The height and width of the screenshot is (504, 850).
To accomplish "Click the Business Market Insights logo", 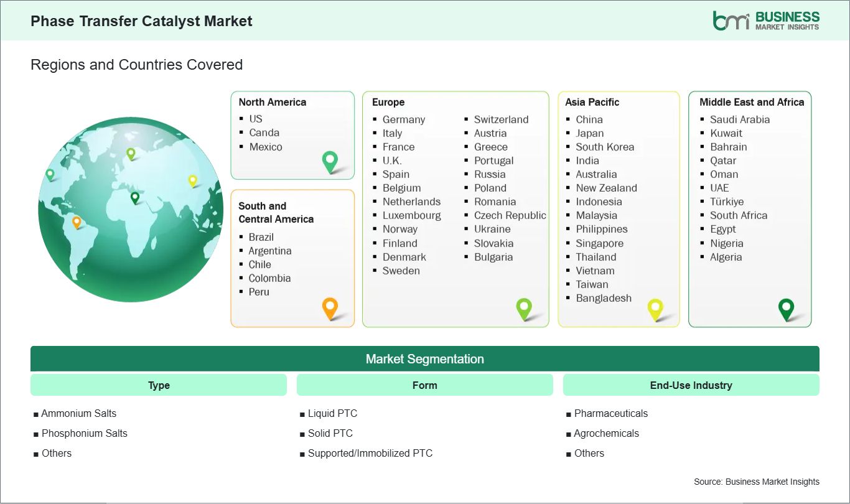I will 766,21.
